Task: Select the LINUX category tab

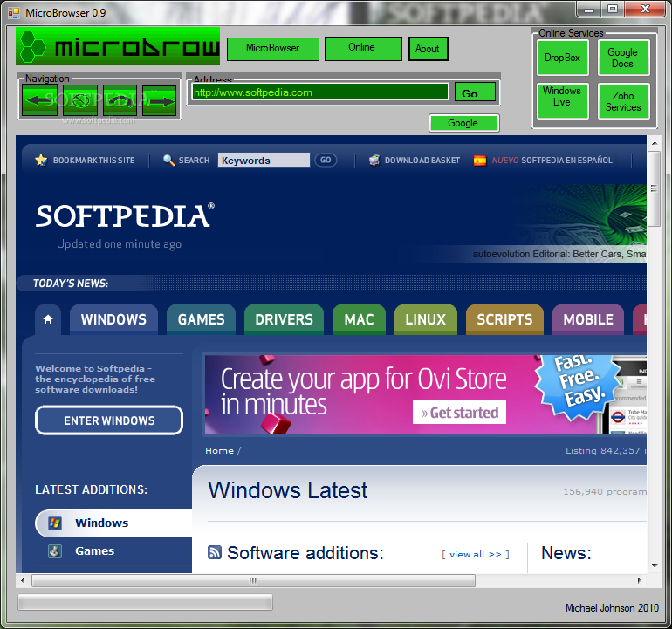Action: coord(426,319)
